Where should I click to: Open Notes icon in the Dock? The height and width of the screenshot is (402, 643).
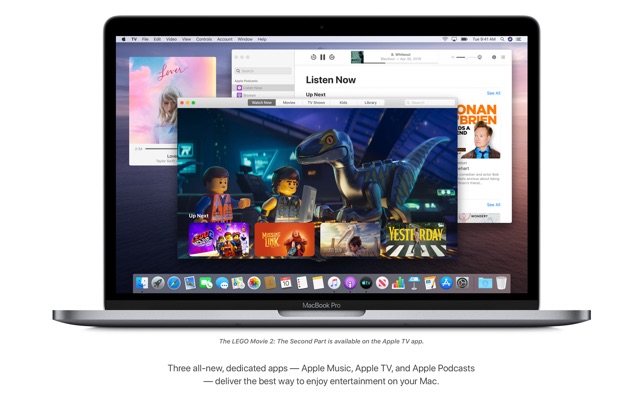(318, 283)
